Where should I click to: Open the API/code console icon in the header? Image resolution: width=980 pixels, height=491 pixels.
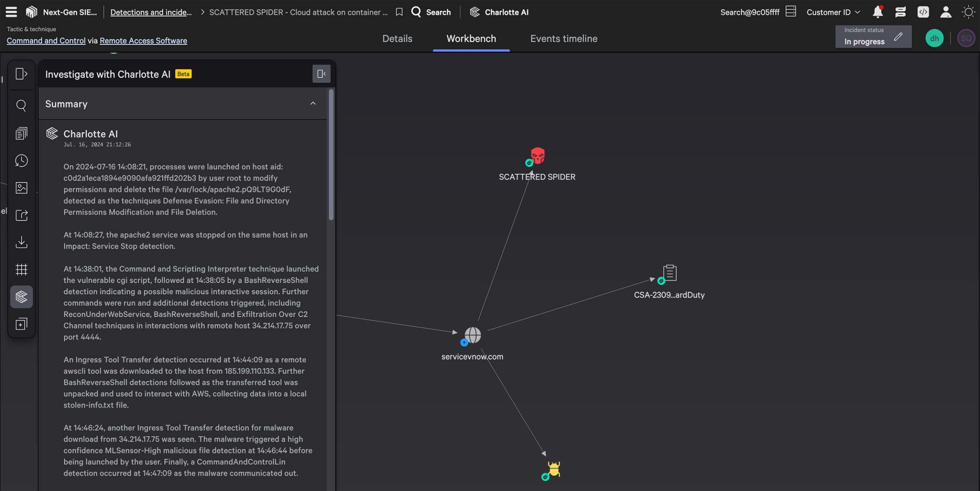pyautogui.click(x=923, y=12)
